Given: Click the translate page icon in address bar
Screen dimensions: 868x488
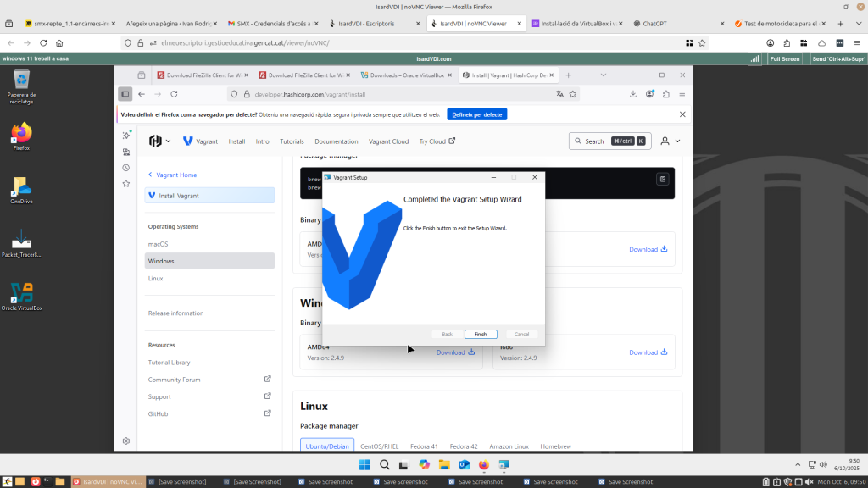Looking at the screenshot, I should [x=559, y=94].
